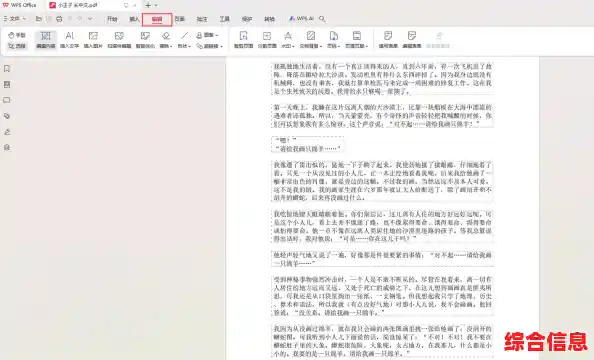Switch to the Convert ribbon tab

pyautogui.click(x=269, y=19)
